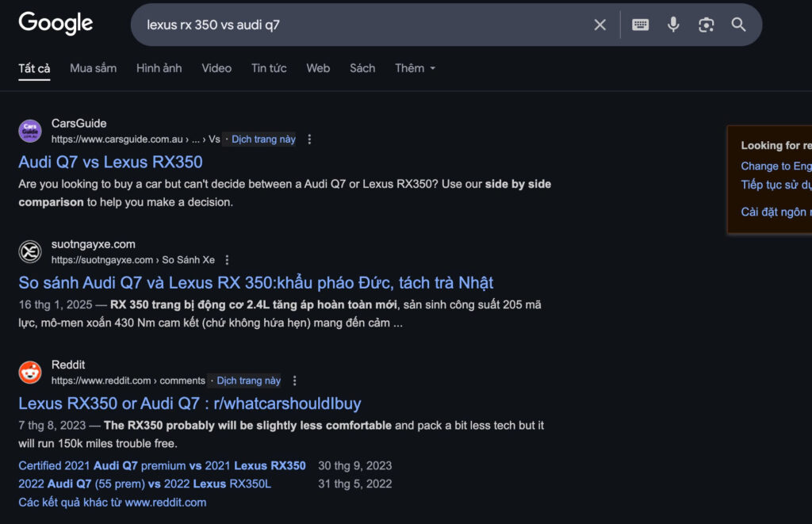Open the three-dot options for the CarsGuide result

click(x=309, y=140)
